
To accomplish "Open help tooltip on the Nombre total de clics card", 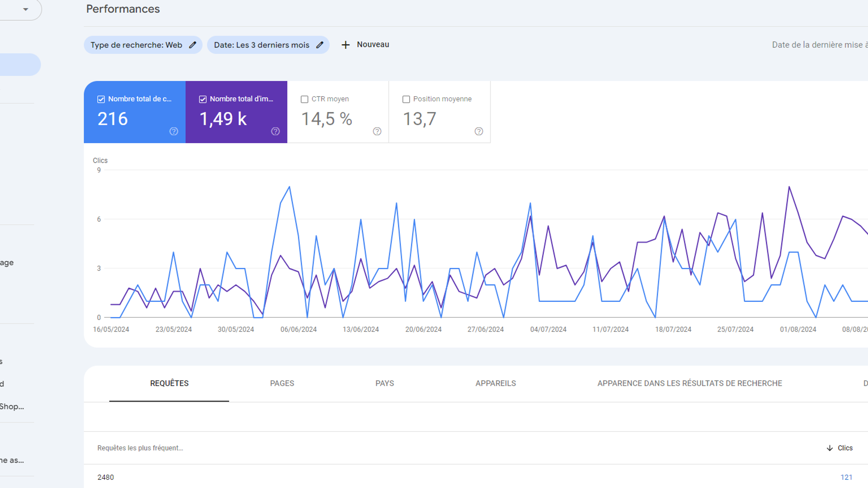I will (x=173, y=131).
